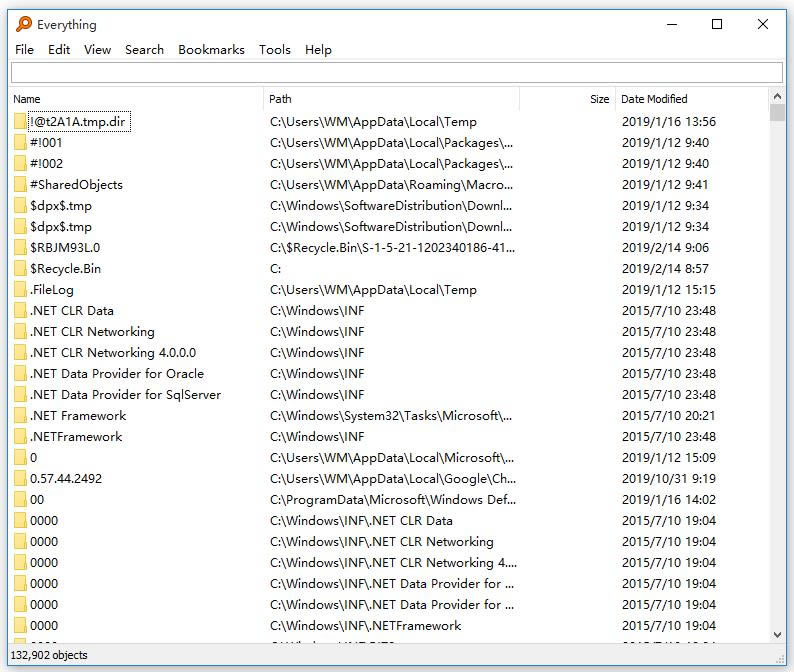Open the File menu
This screenshot has width=794, height=672.
point(24,50)
